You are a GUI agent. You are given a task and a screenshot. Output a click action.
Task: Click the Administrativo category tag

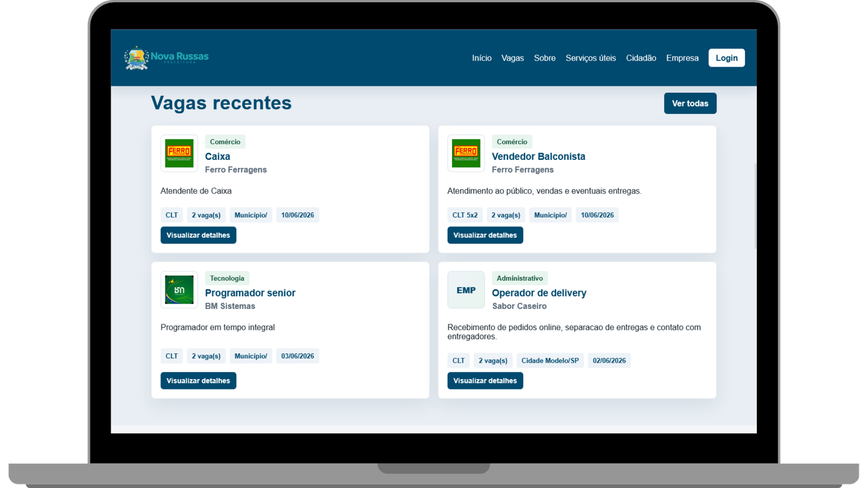520,278
